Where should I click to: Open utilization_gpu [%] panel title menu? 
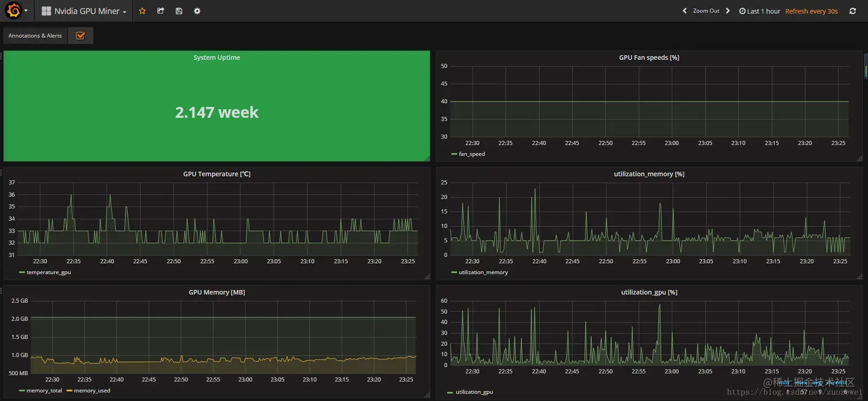[x=649, y=292]
